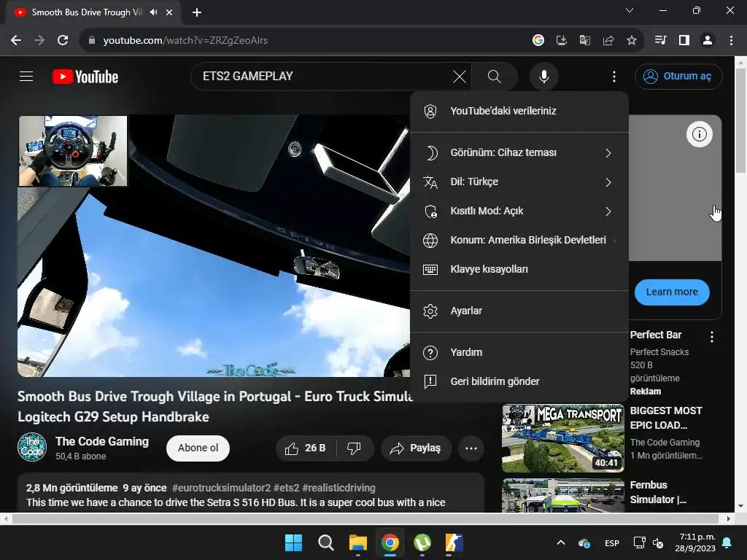Open Windows taskbar search
747x560 pixels.
click(x=326, y=542)
